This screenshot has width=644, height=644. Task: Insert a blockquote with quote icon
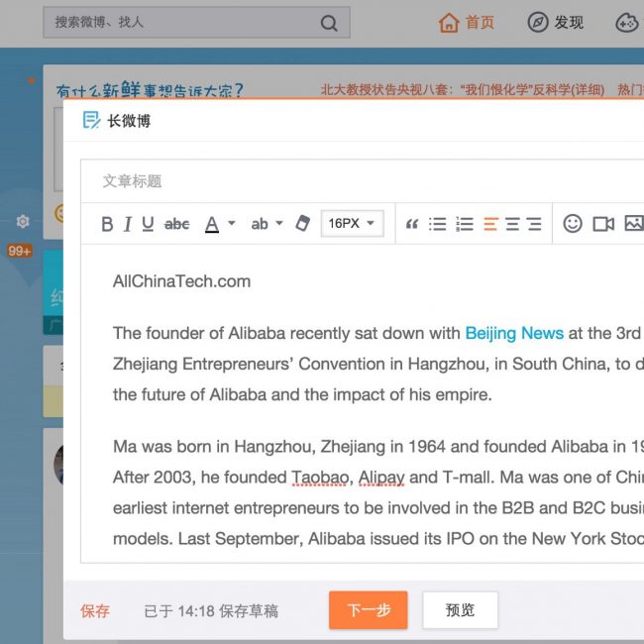pos(412,224)
